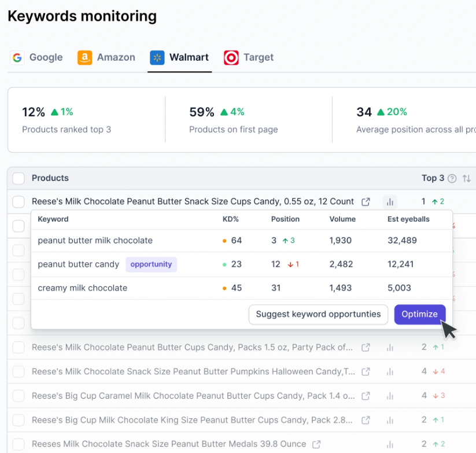476x453 pixels.
Task: Check the Pumpkins Halloween Candy row checkbox
Action: point(19,371)
